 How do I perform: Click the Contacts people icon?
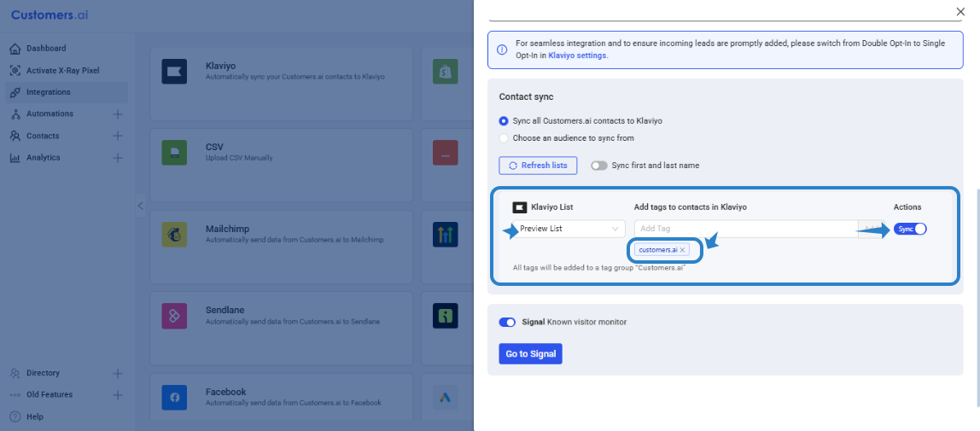(x=15, y=136)
